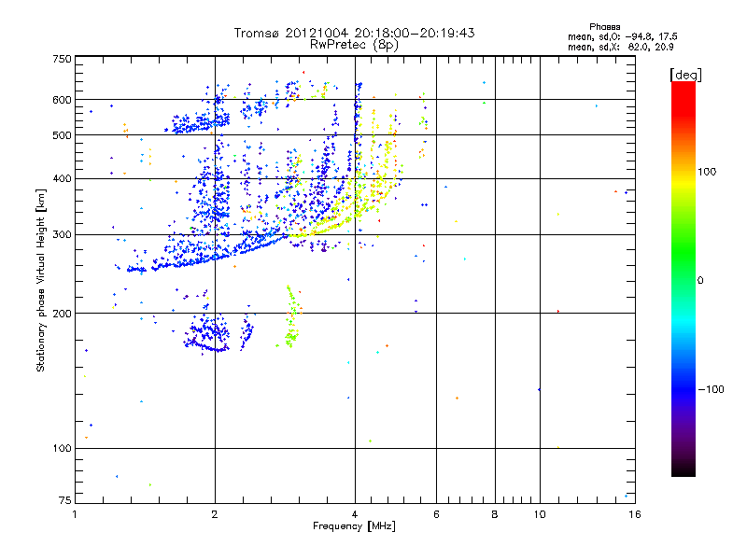
Task: Click the y-axis tick label '750'
Action: pos(62,59)
